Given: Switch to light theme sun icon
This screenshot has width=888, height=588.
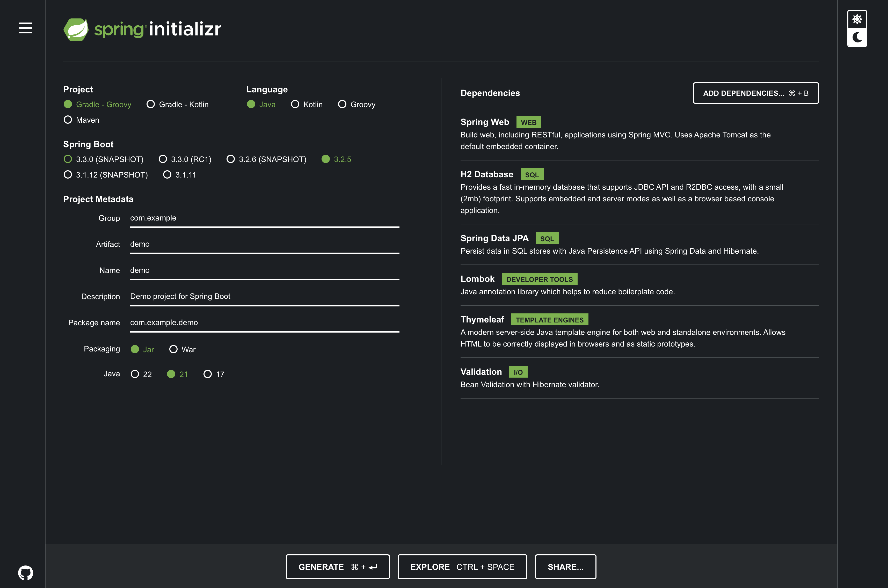Looking at the screenshot, I should (x=857, y=19).
